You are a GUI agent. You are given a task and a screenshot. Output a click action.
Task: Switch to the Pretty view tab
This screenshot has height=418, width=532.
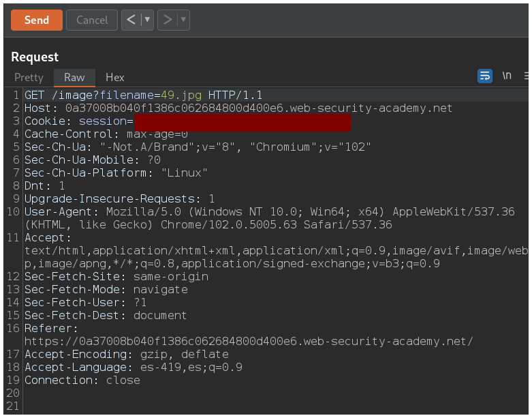pos(29,77)
